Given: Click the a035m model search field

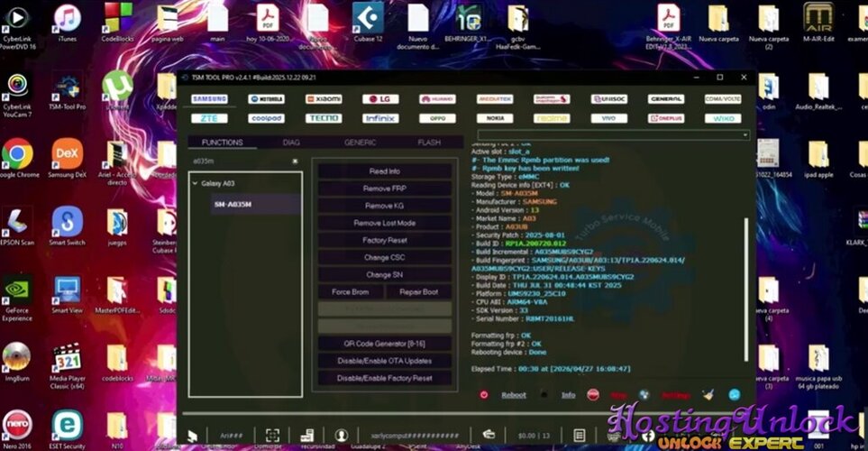Looking at the screenshot, I should [241, 161].
